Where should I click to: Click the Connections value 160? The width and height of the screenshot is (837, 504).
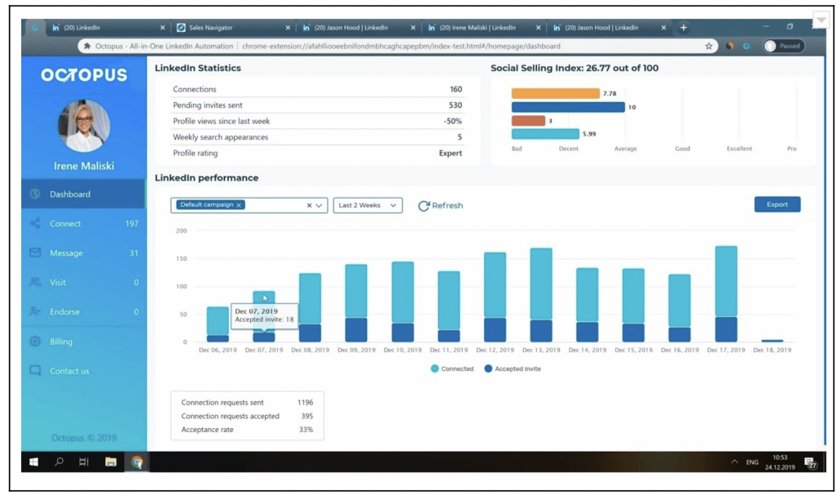pos(455,89)
